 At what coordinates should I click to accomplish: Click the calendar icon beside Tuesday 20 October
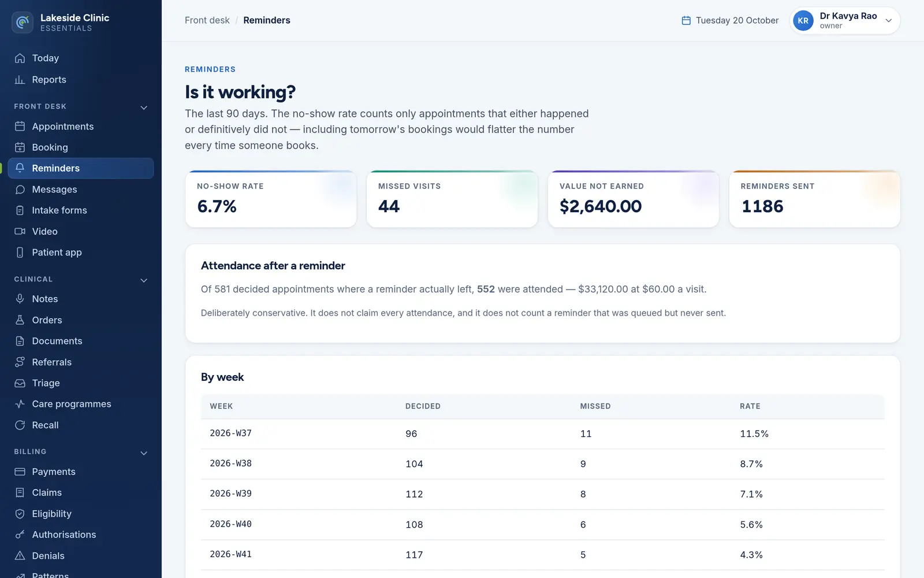pyautogui.click(x=686, y=20)
